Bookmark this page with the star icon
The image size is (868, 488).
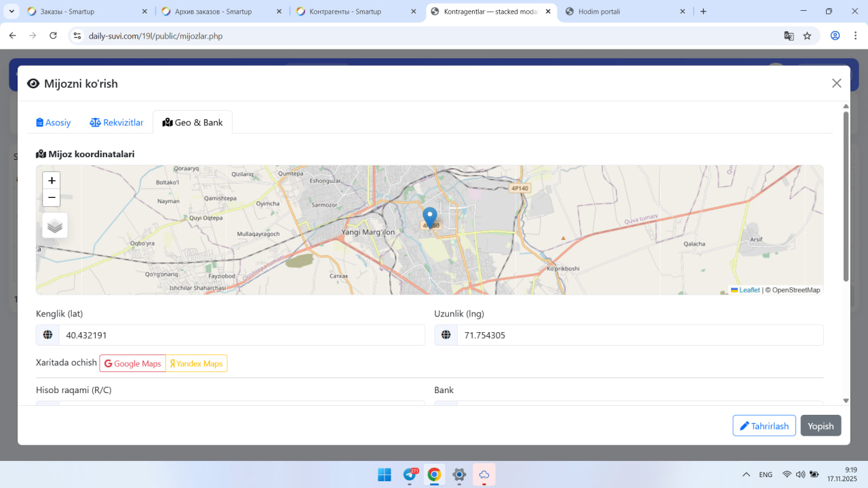coord(807,36)
